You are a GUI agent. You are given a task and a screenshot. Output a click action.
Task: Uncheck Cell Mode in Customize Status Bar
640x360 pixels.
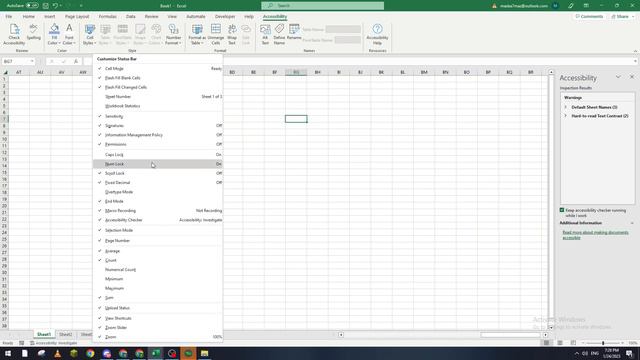[x=158, y=69]
